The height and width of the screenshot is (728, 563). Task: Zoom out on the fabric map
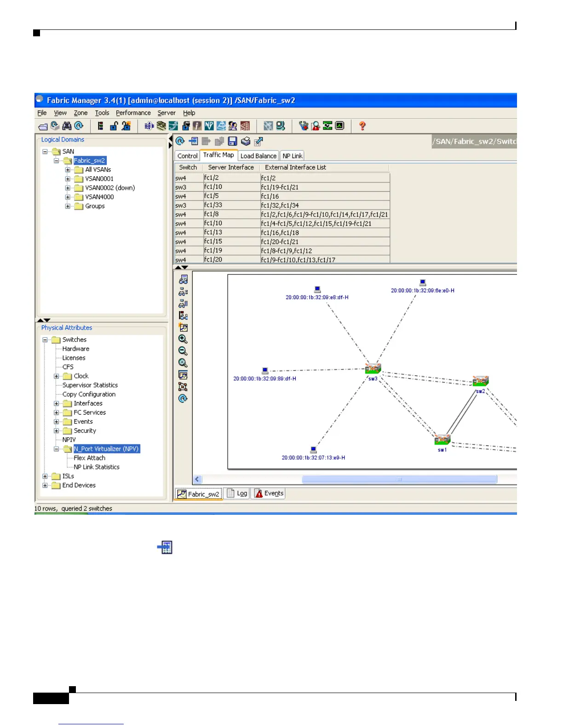pyautogui.click(x=183, y=351)
